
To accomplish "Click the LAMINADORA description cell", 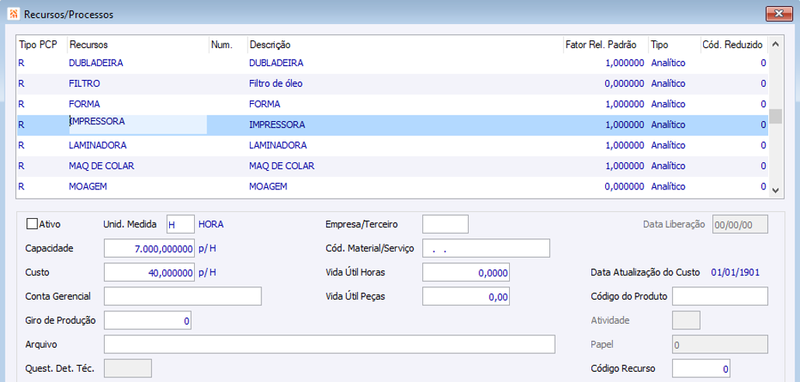I will pos(278,145).
